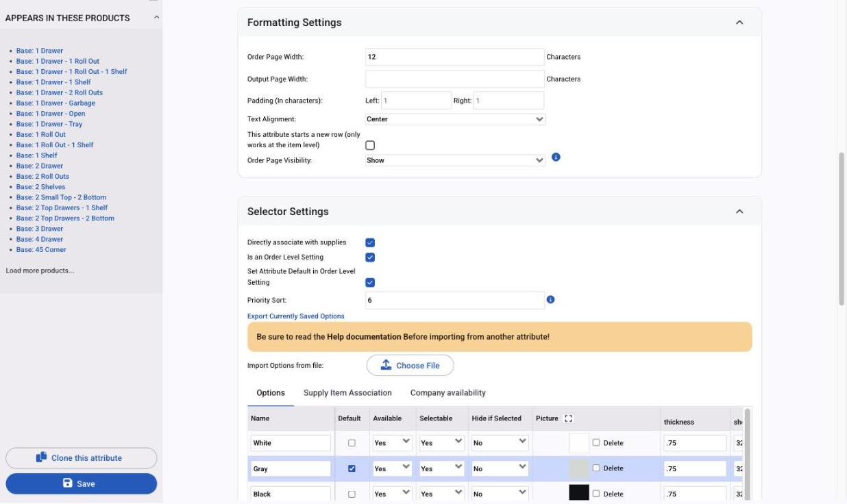
Task: Click the 'thickness' column header
Action: [x=679, y=422]
